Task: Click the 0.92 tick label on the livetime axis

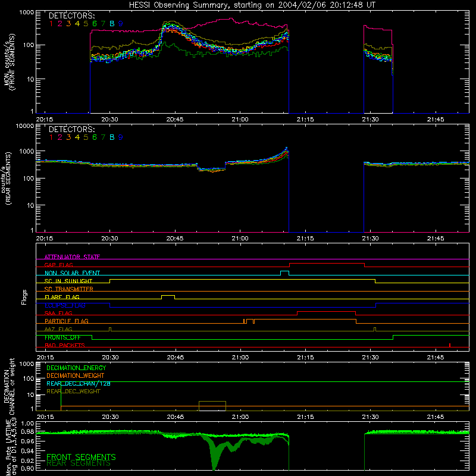Action: point(28,461)
